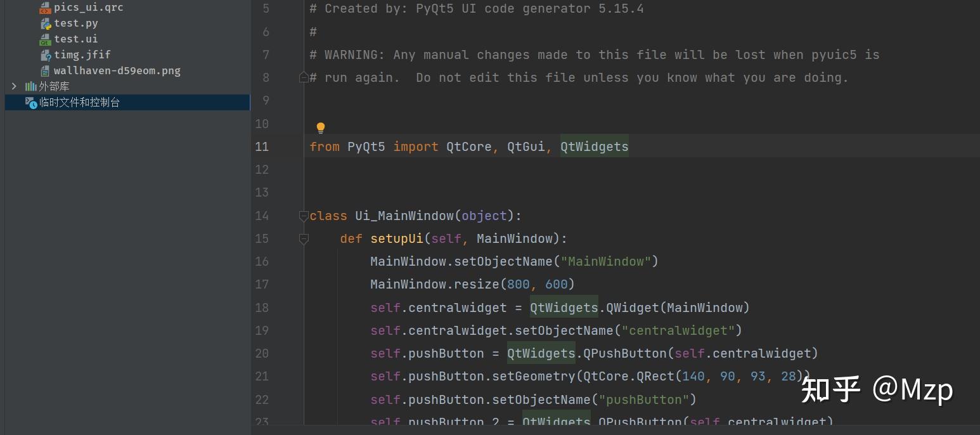Select the 临时文件和控制台 tree item
Viewport: 980px width, 435px height.
point(79,102)
